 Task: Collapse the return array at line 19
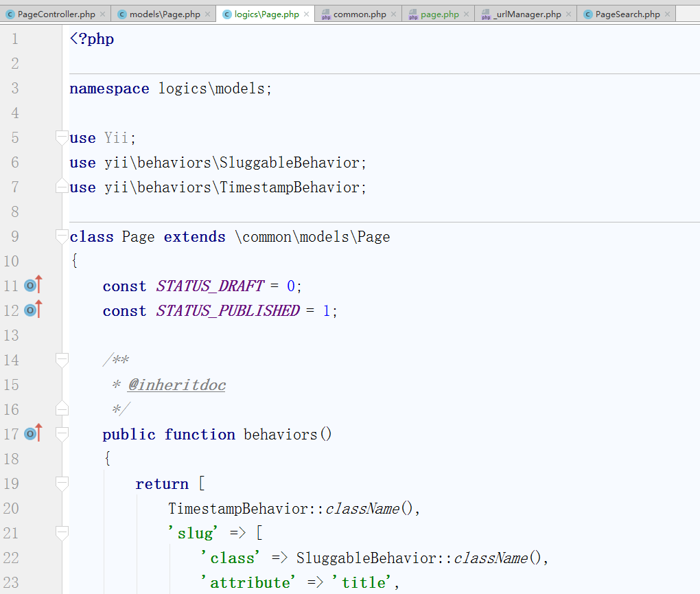pyautogui.click(x=62, y=483)
